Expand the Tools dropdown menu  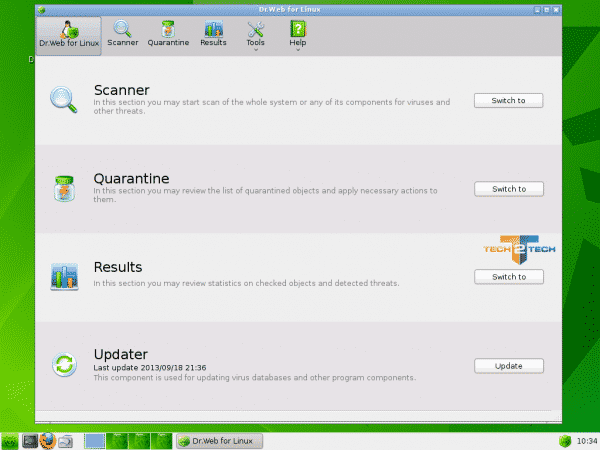click(x=256, y=35)
